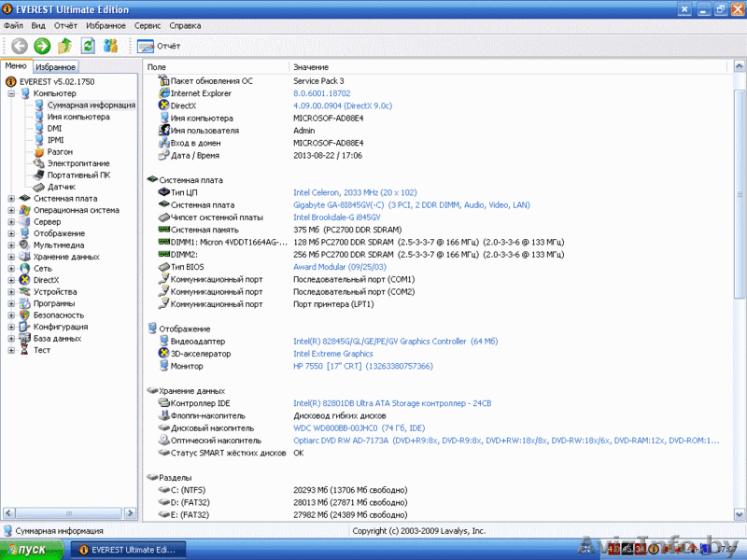Viewport: 747px width, 560px height.
Task: Open the Датчик sensor item in tree
Action: 62,187
